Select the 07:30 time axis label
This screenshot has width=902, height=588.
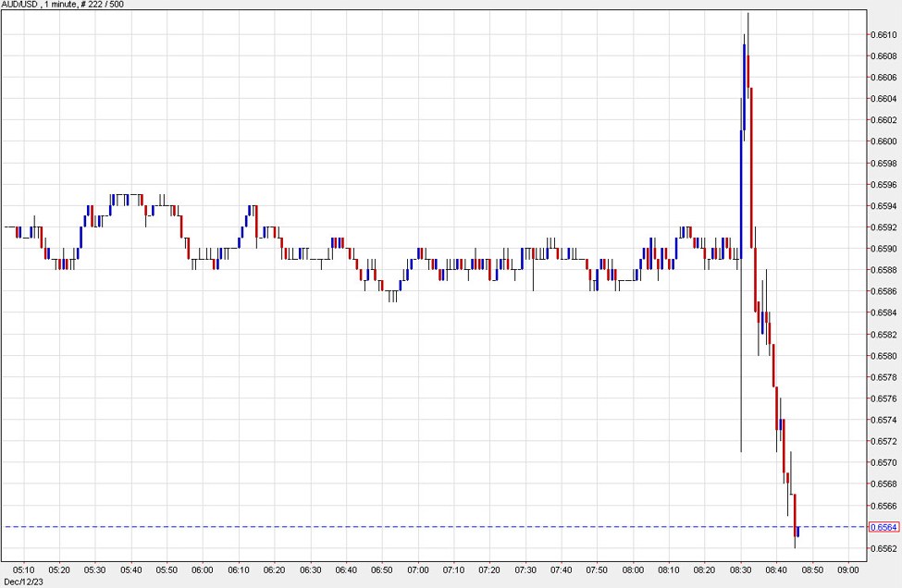525,570
